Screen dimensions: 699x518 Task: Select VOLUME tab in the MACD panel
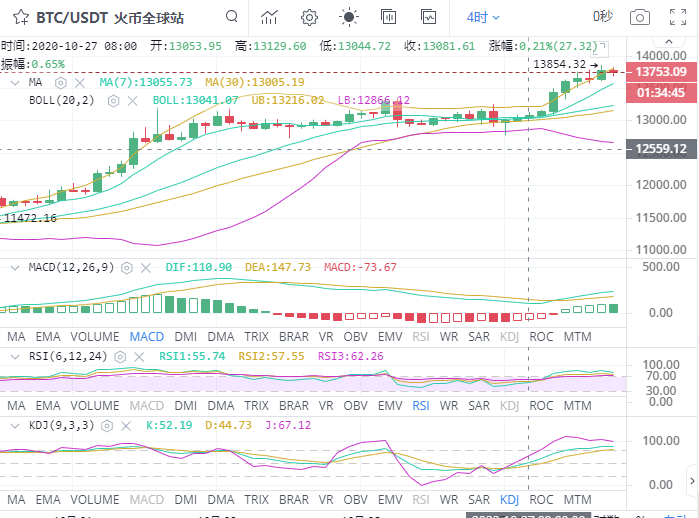tap(95, 337)
